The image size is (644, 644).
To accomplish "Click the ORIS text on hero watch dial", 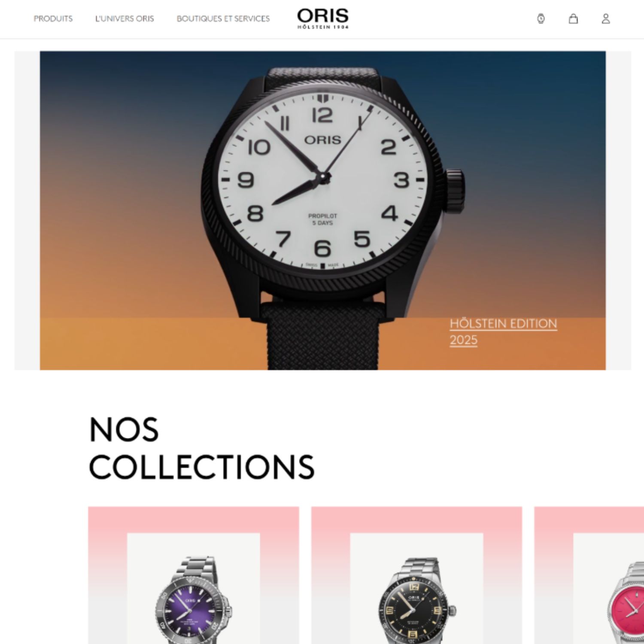I will [322, 140].
